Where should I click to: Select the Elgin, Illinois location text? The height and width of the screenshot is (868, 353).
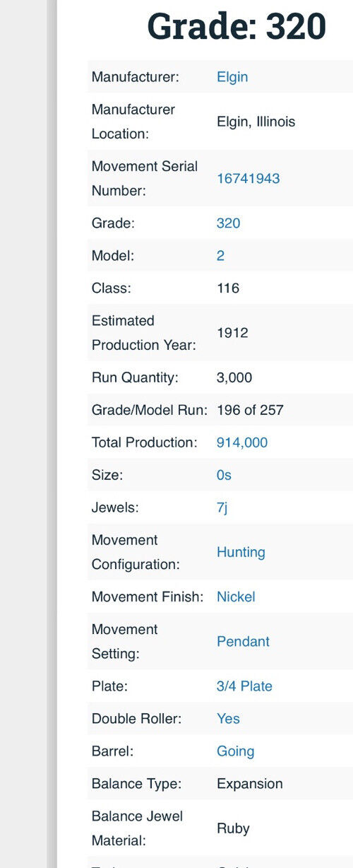[x=256, y=122]
